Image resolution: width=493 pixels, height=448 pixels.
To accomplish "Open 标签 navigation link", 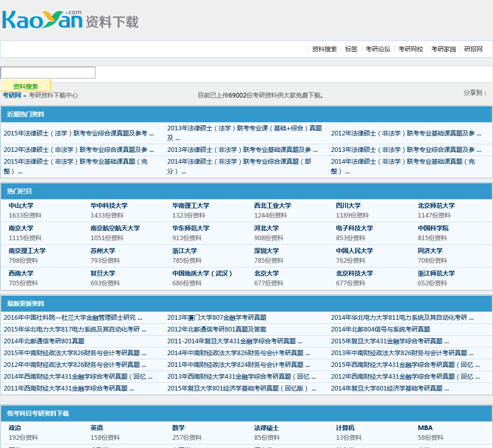I will (351, 49).
